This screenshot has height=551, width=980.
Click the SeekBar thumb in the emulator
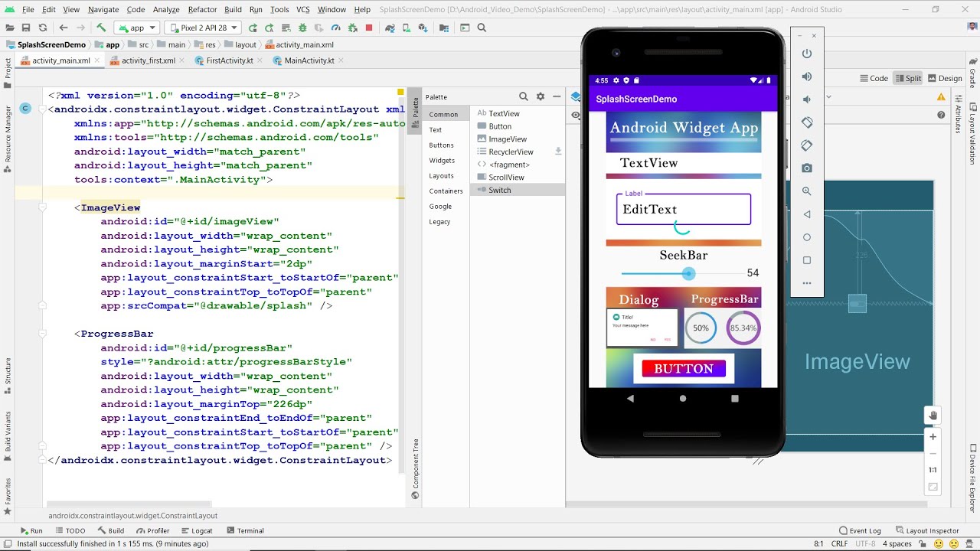[688, 273]
